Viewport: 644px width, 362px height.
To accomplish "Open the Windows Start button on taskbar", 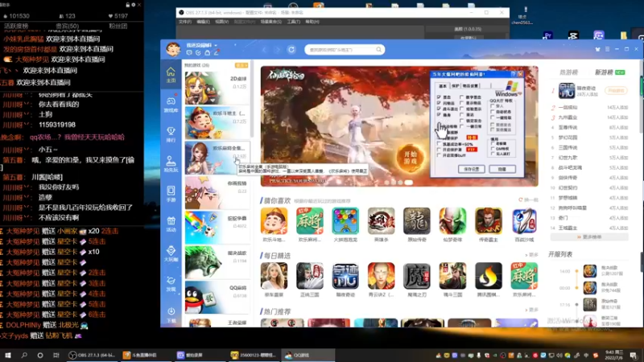I will pyautogui.click(x=8, y=355).
